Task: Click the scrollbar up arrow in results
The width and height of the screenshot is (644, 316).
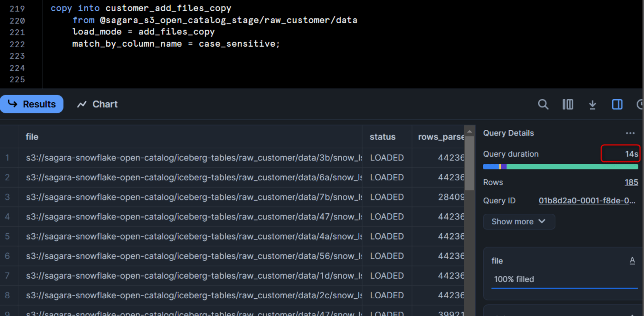Action: coord(469,132)
